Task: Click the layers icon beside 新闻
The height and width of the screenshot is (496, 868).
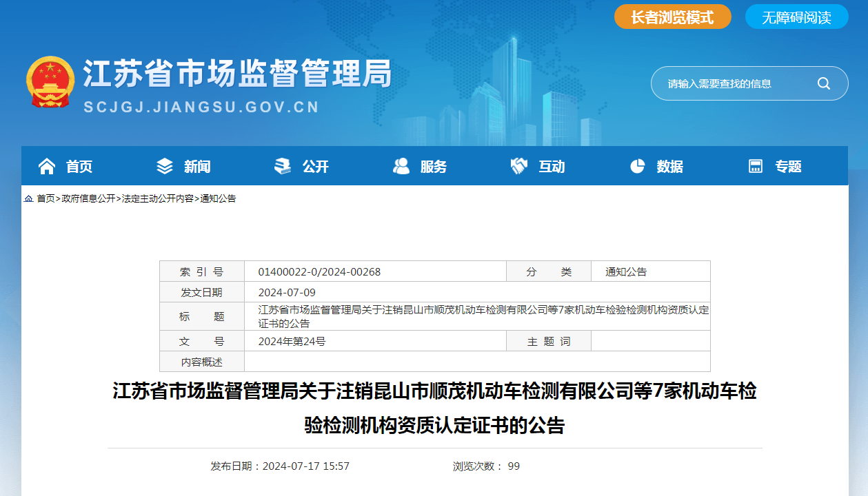Action: pyautogui.click(x=165, y=166)
